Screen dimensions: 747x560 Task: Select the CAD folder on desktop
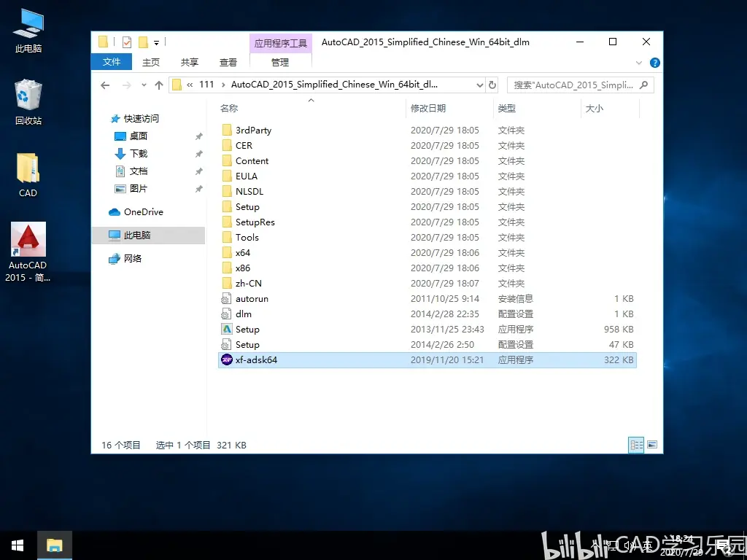28,175
